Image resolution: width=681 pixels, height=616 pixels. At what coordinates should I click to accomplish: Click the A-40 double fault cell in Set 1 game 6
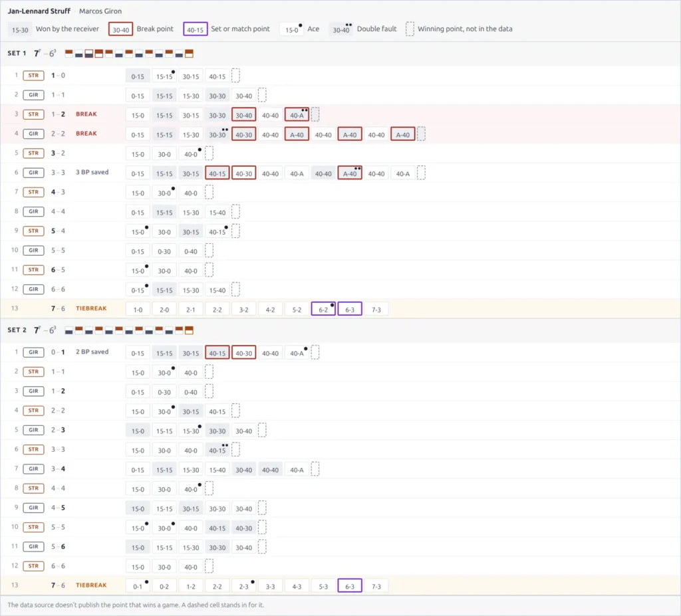point(350,173)
